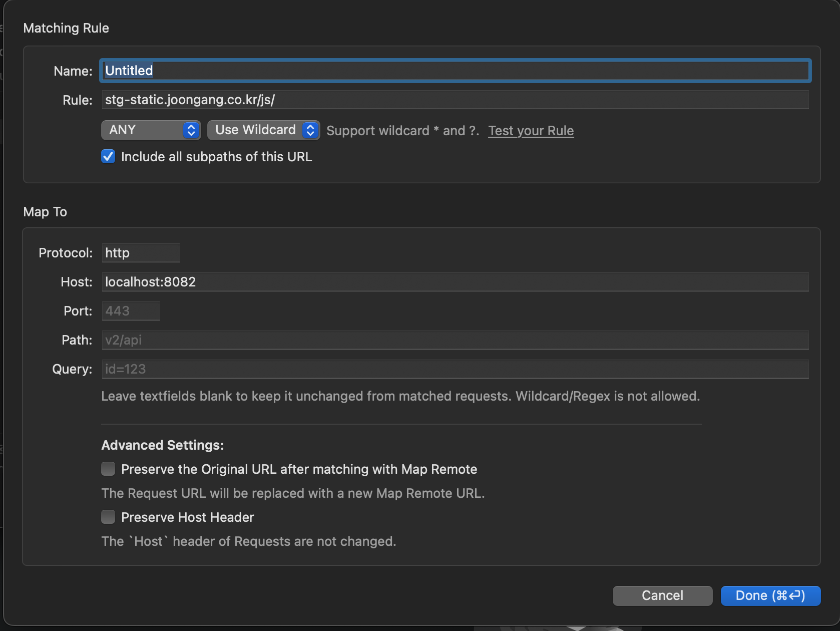Enable Preserve Host Header checkbox
840x631 pixels.
(x=108, y=517)
